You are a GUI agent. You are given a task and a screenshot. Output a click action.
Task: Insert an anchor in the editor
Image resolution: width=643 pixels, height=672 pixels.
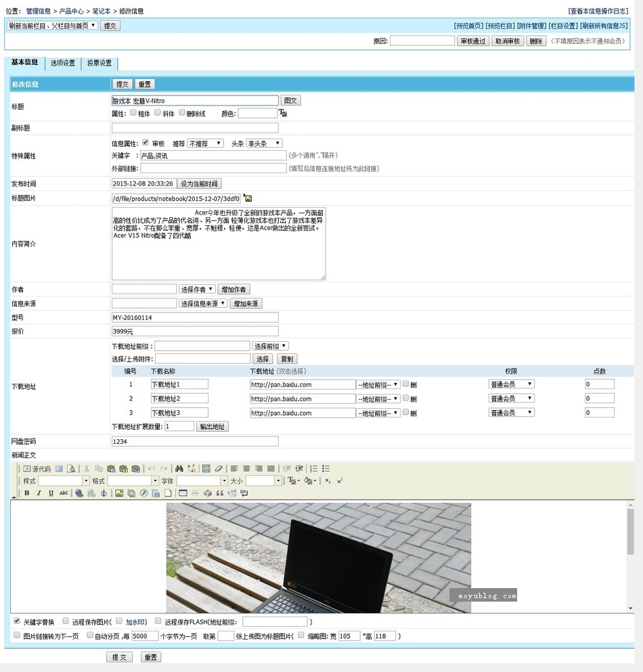pos(104,493)
